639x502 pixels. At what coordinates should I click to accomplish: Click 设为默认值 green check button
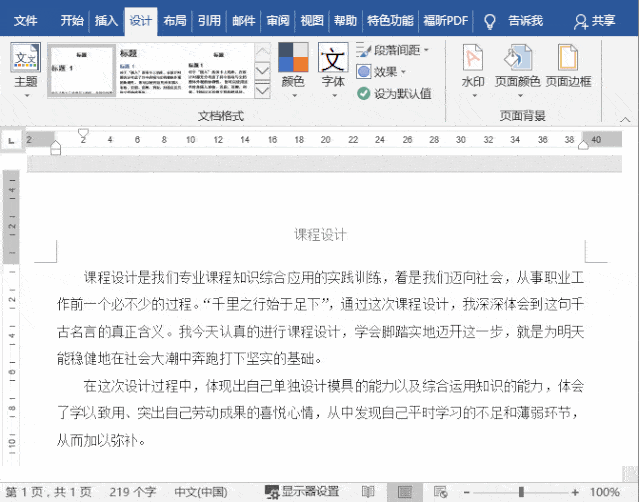(x=394, y=93)
